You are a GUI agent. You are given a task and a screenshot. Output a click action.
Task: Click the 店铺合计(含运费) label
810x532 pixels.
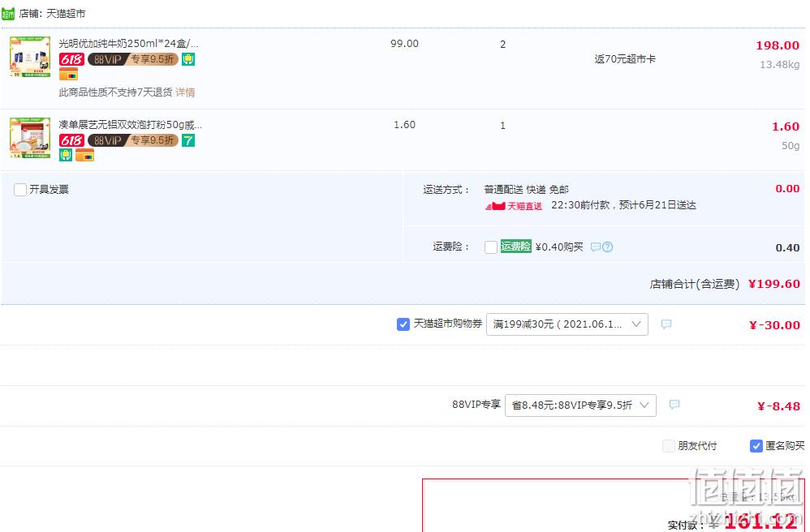695,284
